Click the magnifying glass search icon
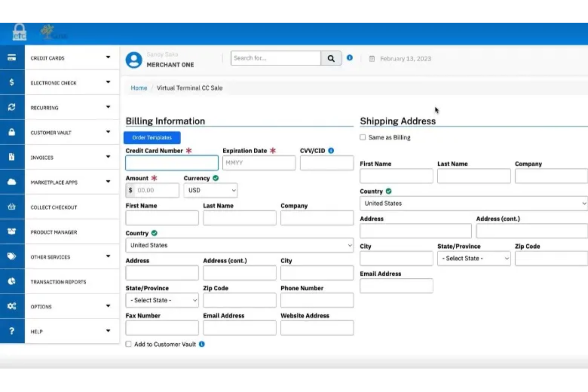Screen dimensions: 588x392 pos(331,58)
